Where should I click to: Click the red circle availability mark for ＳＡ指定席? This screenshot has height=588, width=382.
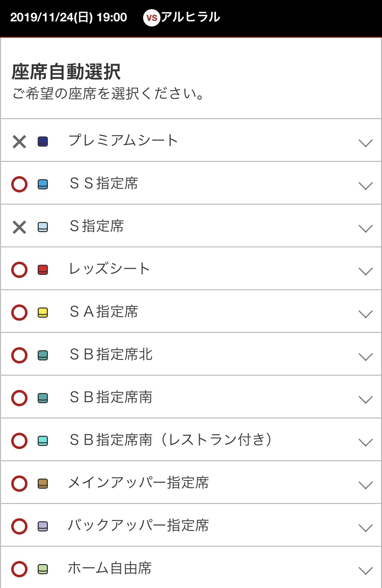click(x=19, y=313)
